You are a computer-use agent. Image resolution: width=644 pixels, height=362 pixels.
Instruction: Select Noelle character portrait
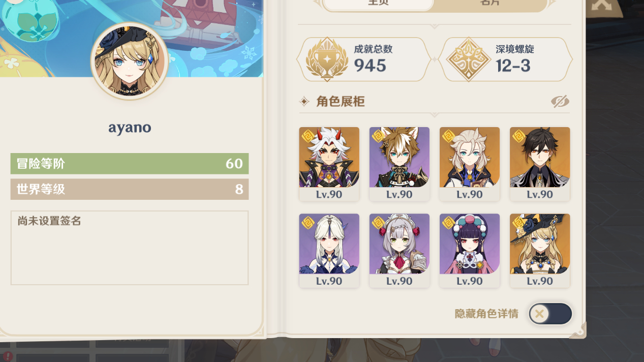[x=399, y=250]
